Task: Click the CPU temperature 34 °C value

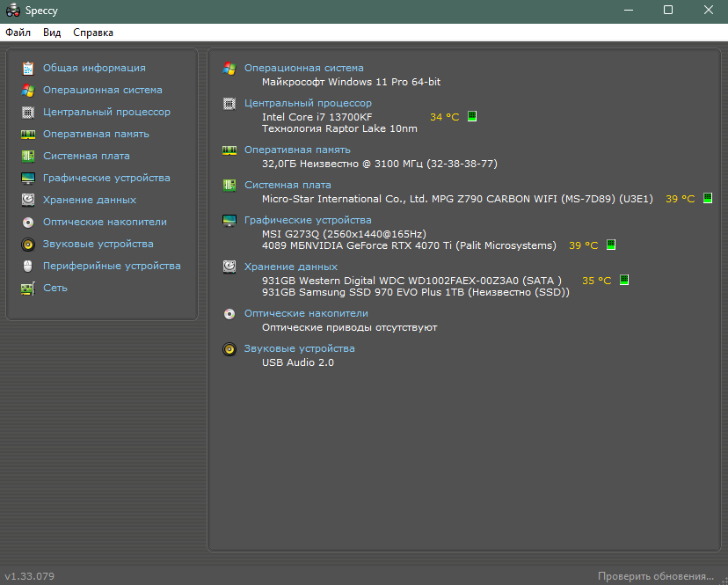Action: click(445, 117)
